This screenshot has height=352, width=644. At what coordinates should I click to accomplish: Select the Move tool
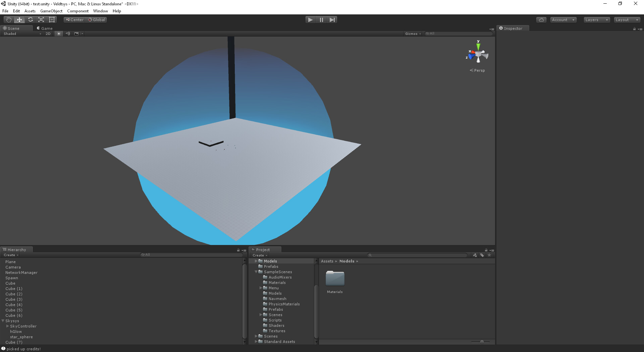pyautogui.click(x=19, y=19)
